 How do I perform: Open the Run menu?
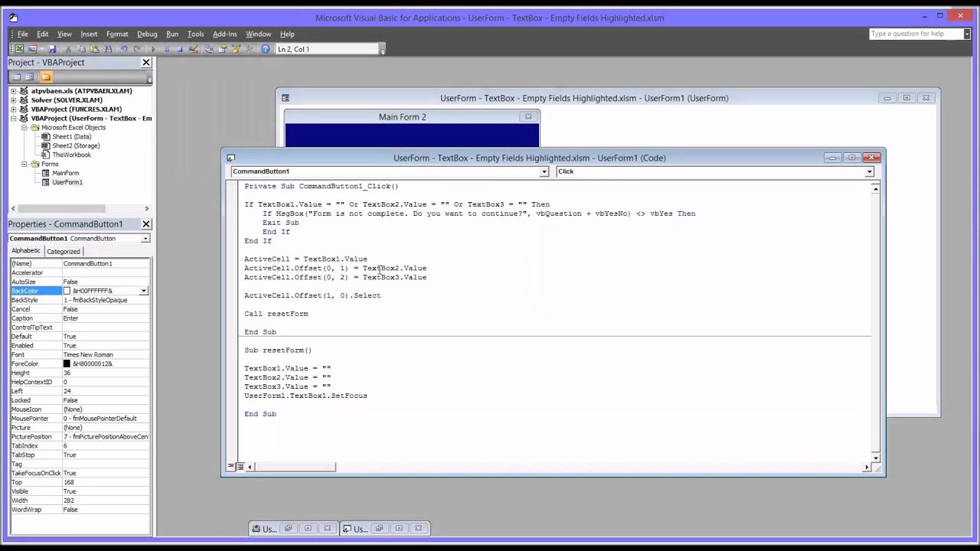[172, 34]
